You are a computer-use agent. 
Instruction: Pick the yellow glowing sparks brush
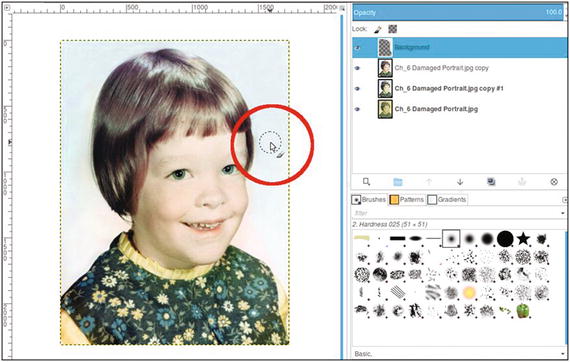click(x=469, y=293)
